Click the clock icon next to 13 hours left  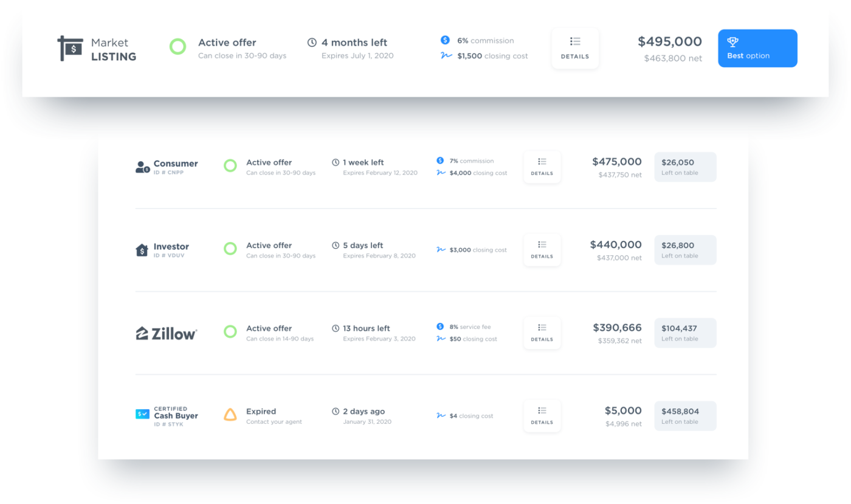click(336, 328)
